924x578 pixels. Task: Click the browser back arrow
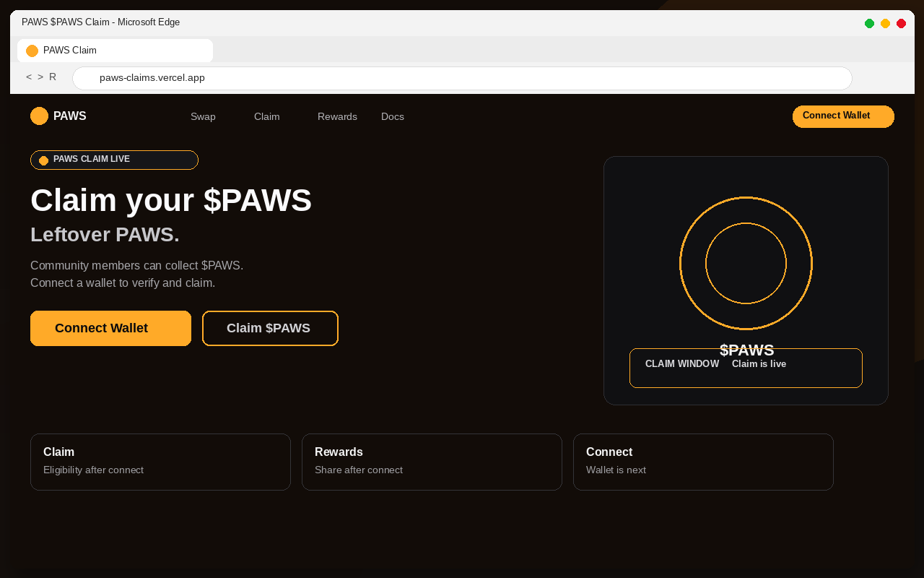coord(29,77)
